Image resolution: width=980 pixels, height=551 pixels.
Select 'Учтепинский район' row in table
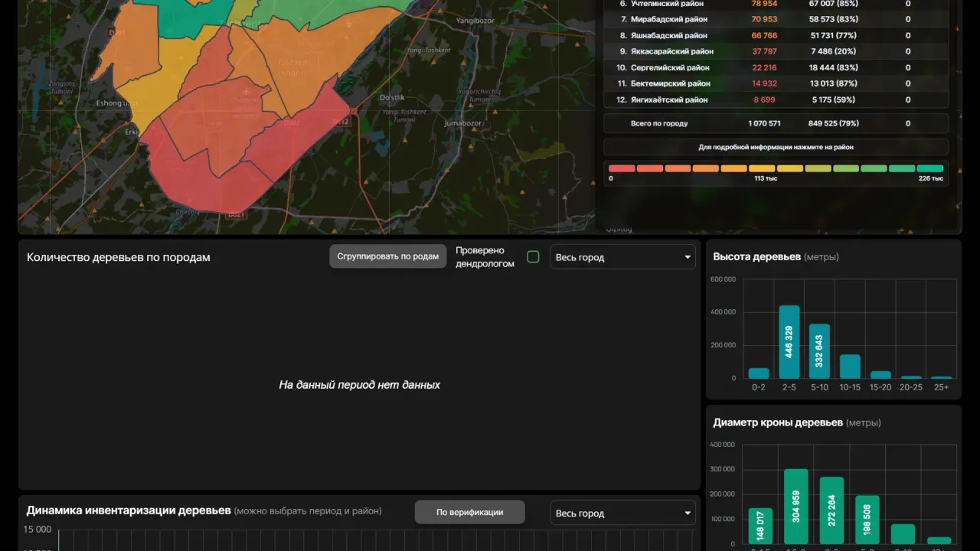point(776,4)
